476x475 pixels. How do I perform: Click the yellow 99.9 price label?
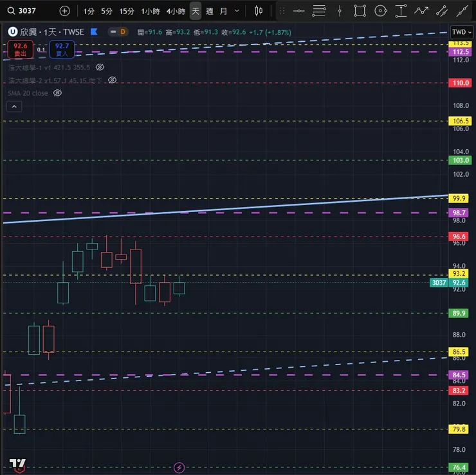[459, 199]
